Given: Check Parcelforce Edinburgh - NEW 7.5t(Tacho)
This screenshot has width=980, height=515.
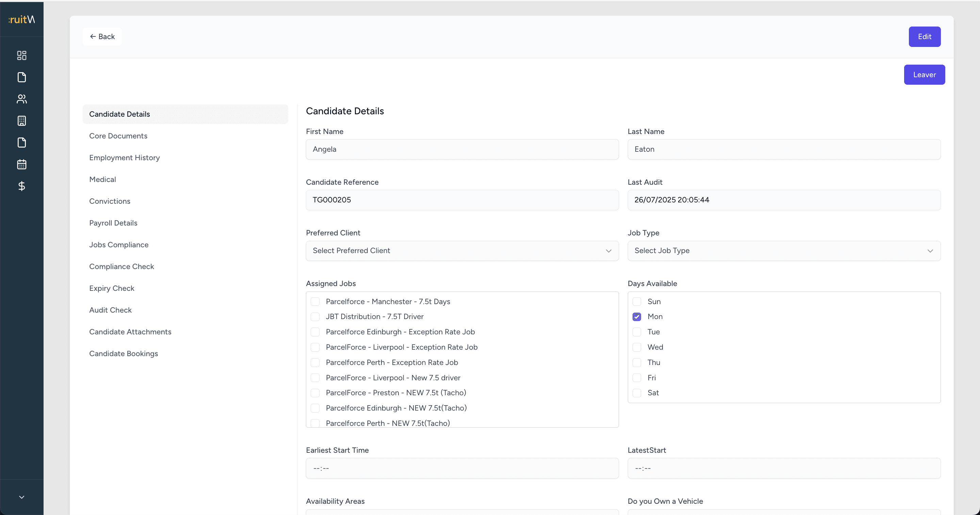Looking at the screenshot, I should (315, 408).
